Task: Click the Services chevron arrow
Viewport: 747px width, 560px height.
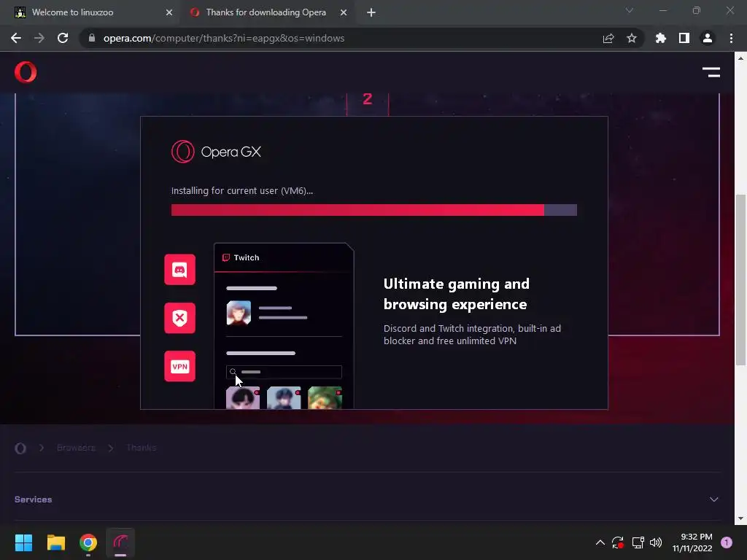Action: [x=713, y=499]
